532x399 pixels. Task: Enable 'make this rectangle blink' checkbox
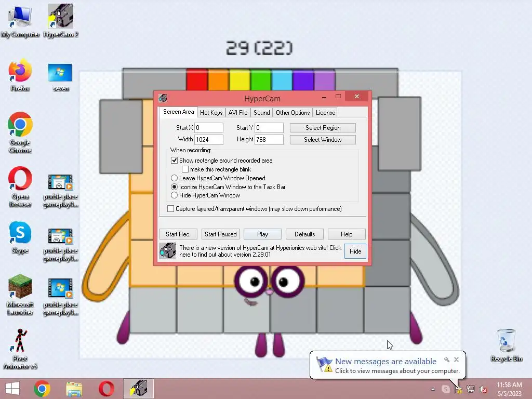coord(185,169)
